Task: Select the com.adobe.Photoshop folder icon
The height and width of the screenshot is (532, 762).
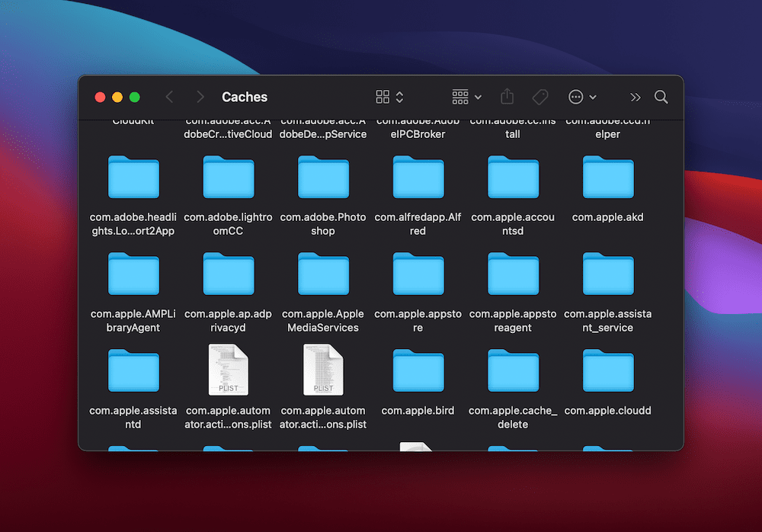Action: tap(323, 177)
